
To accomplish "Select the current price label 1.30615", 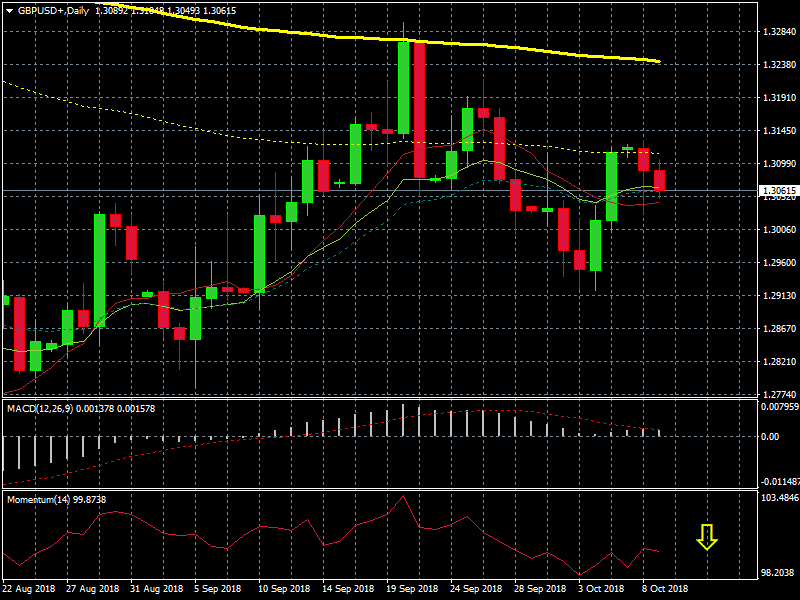I will click(x=778, y=190).
